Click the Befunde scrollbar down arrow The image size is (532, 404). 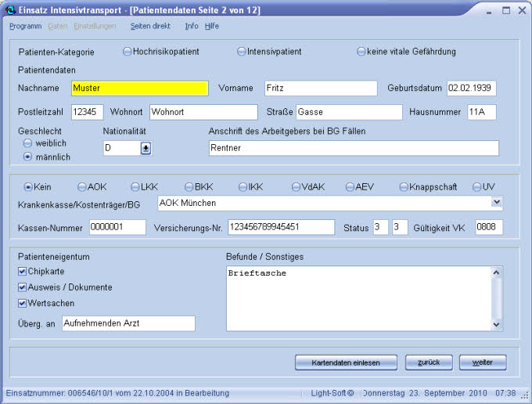point(496,325)
